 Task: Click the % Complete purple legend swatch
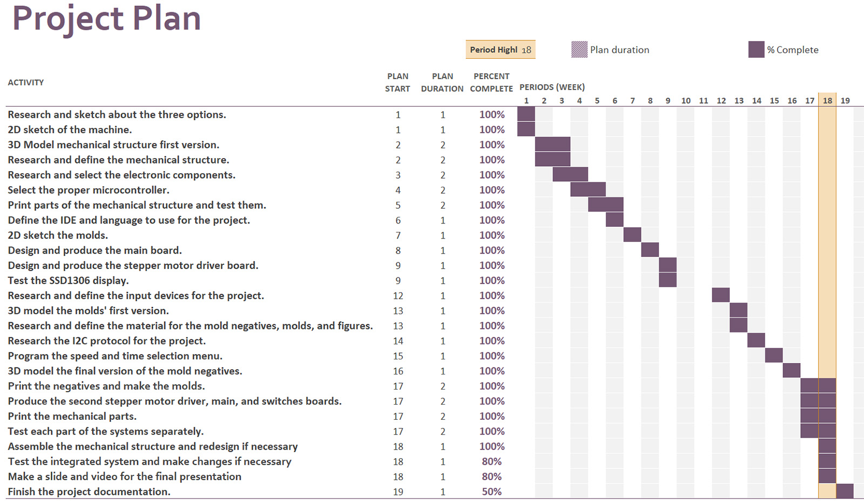click(x=757, y=50)
